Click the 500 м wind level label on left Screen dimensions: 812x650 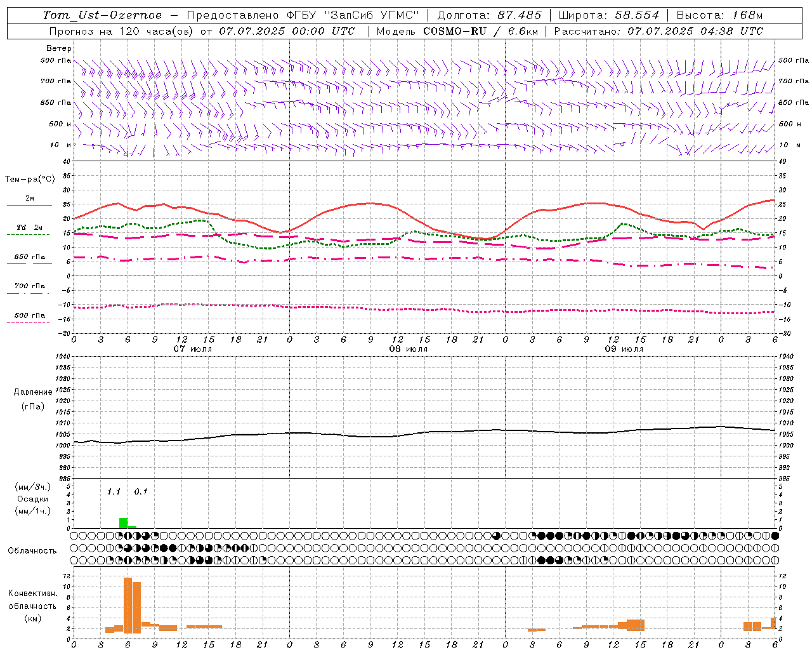(x=60, y=124)
